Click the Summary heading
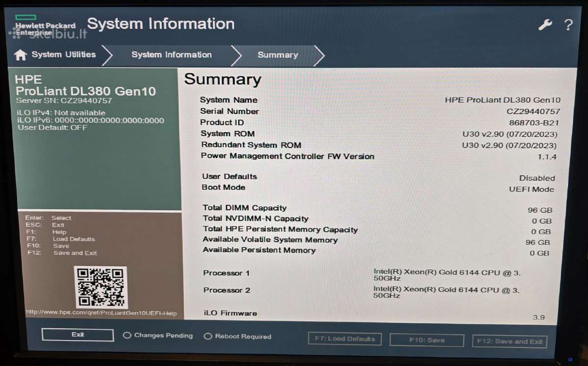Image resolution: width=588 pixels, height=366 pixels. [223, 79]
